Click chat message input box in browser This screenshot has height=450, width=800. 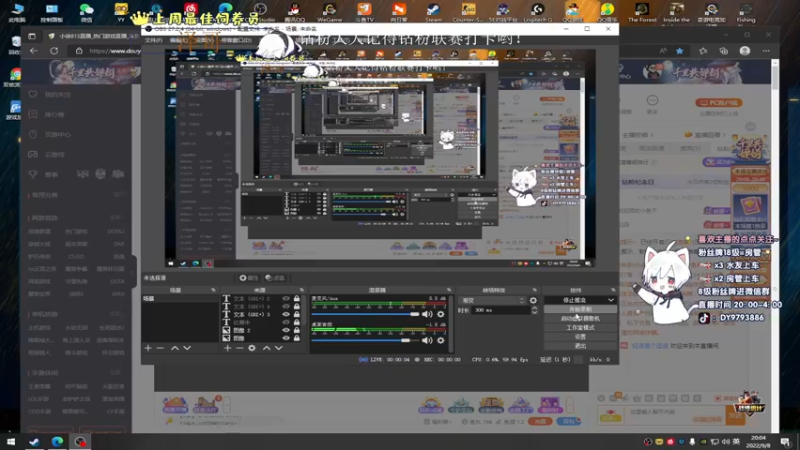click(x=676, y=414)
